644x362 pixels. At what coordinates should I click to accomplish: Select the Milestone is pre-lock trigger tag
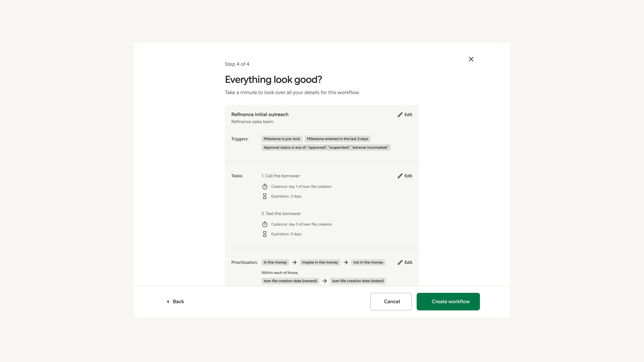pos(282,139)
